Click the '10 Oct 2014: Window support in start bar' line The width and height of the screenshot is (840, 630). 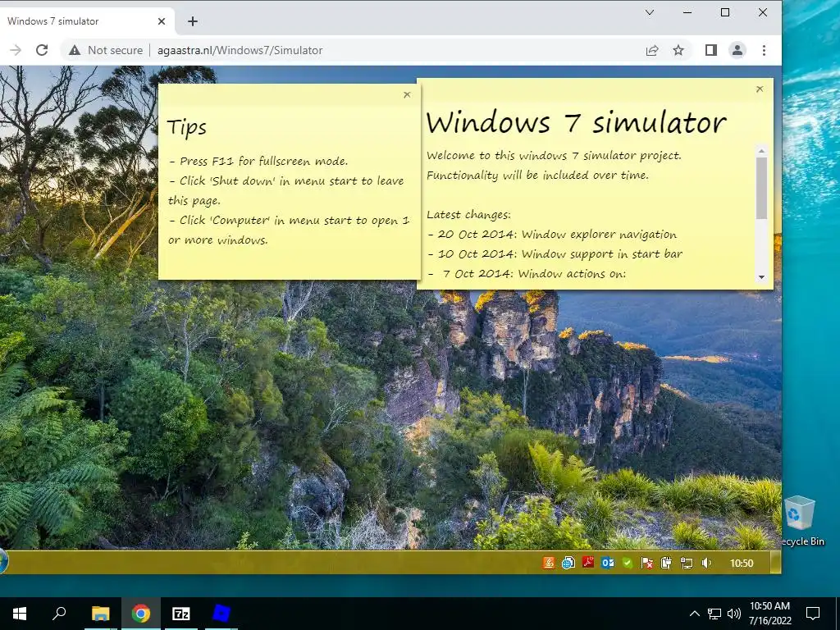[x=555, y=254]
